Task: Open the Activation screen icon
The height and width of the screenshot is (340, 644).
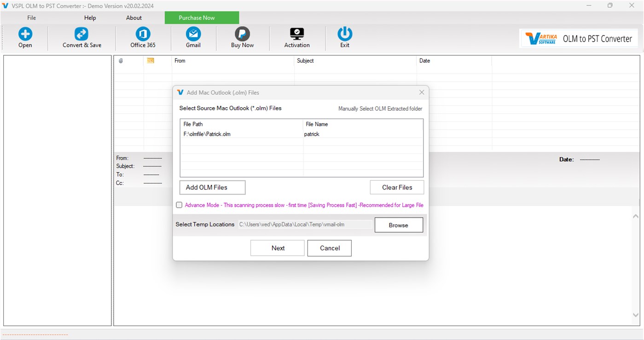Action: point(296,38)
